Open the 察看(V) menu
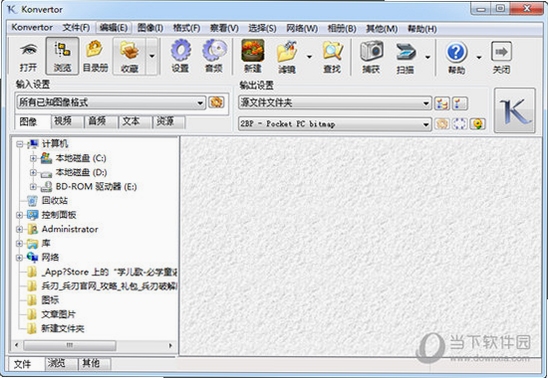Image resolution: width=548 pixels, height=378 pixels. click(224, 28)
